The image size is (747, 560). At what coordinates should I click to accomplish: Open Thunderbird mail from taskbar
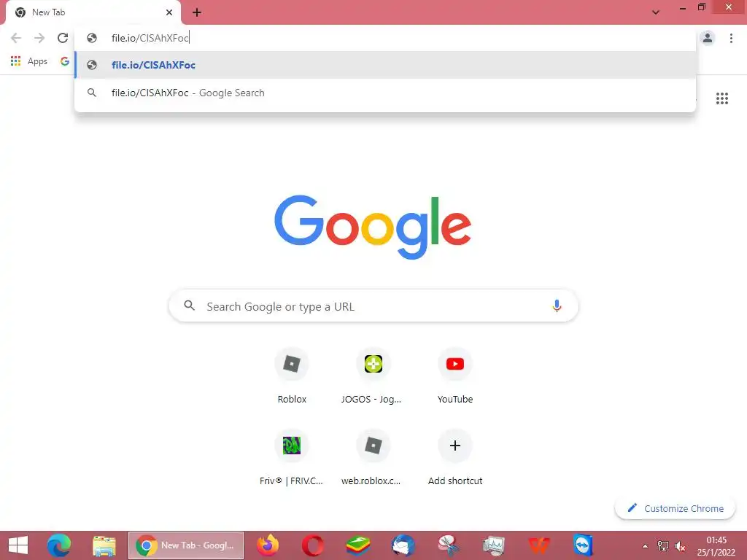click(403, 545)
